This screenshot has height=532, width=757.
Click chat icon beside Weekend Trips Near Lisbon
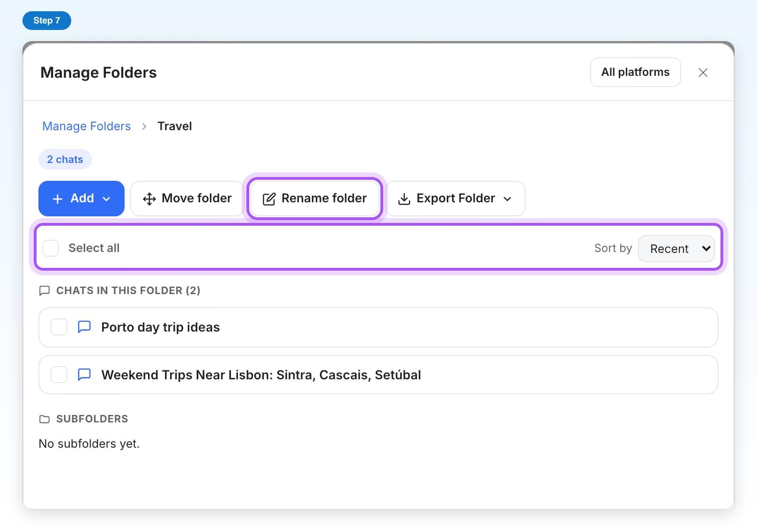(84, 375)
